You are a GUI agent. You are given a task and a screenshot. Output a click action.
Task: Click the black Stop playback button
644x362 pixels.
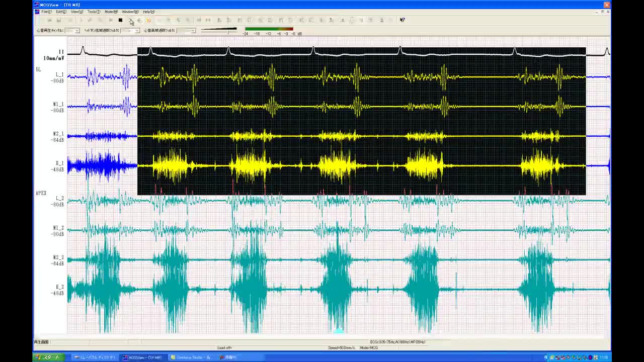(x=120, y=20)
